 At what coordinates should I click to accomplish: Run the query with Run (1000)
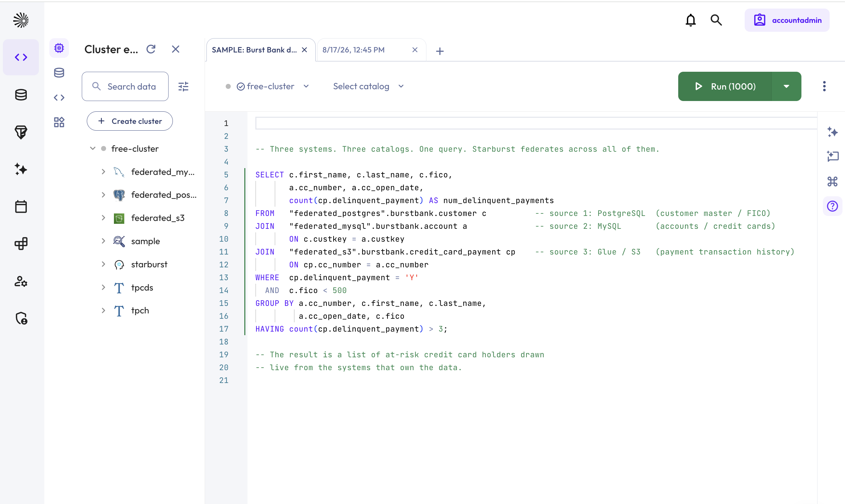pyautogui.click(x=725, y=86)
